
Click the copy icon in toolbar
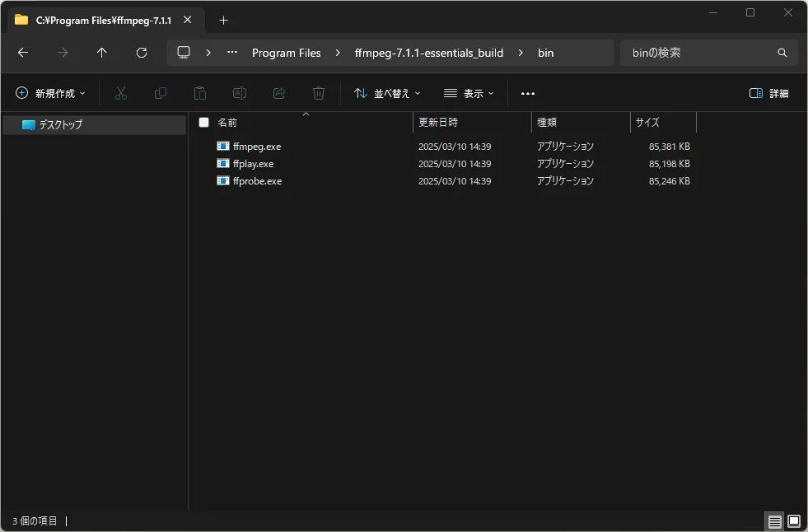(x=161, y=93)
